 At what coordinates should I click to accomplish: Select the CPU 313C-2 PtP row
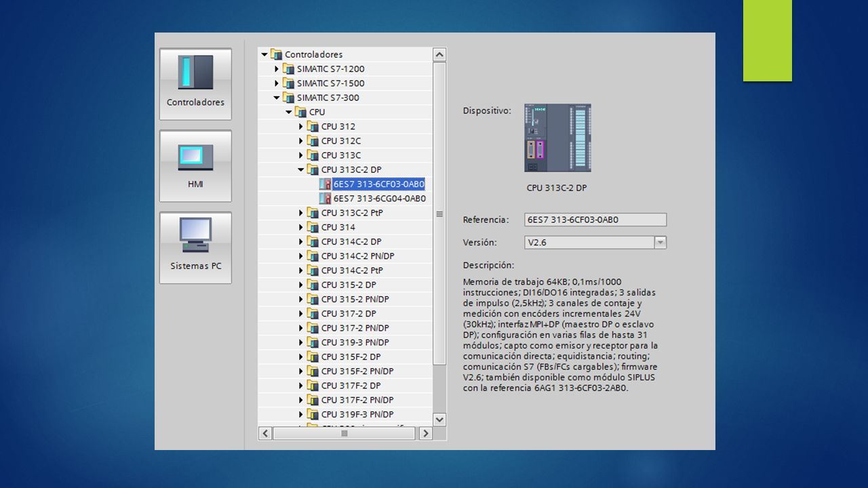[346, 212]
